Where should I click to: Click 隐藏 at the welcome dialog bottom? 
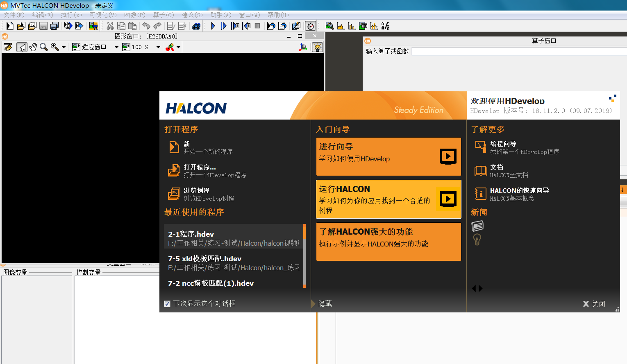click(324, 303)
